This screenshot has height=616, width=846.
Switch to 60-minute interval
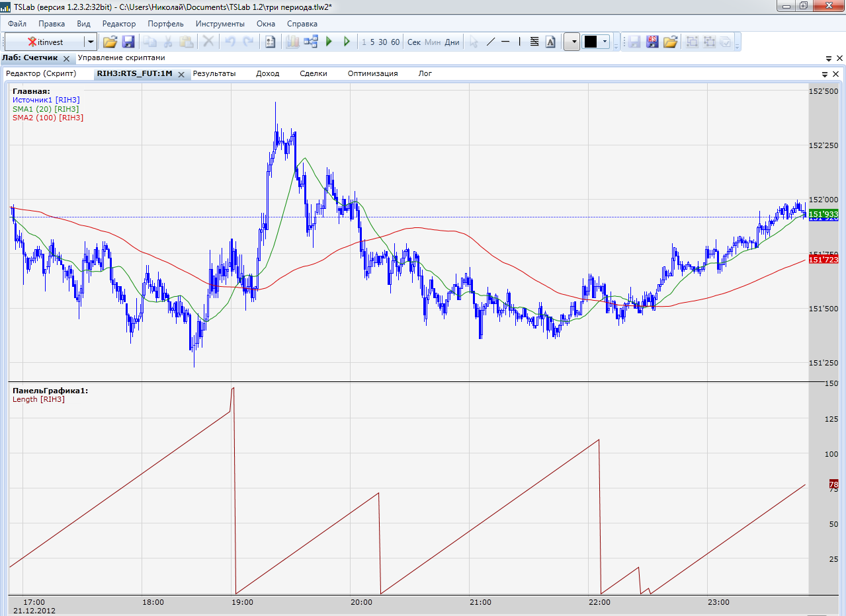pos(395,42)
